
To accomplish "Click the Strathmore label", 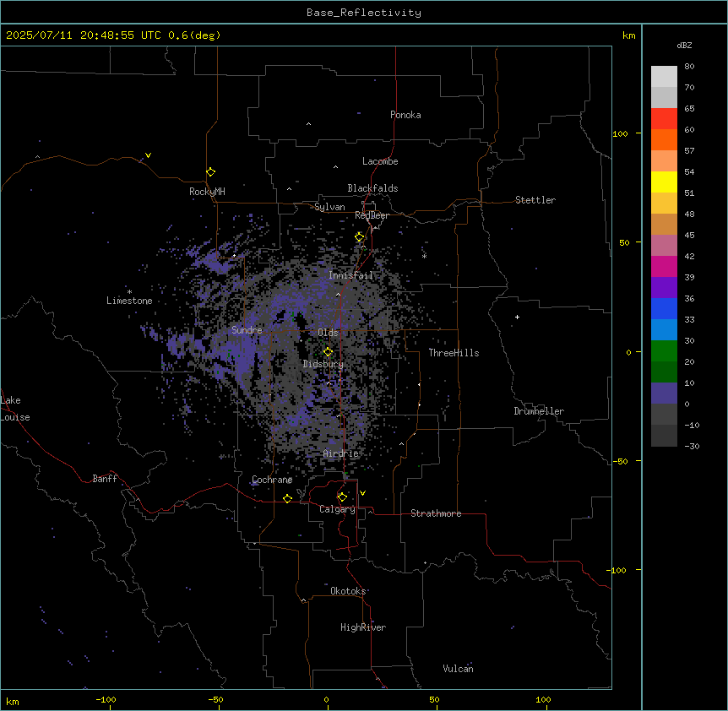I will pos(436,513).
